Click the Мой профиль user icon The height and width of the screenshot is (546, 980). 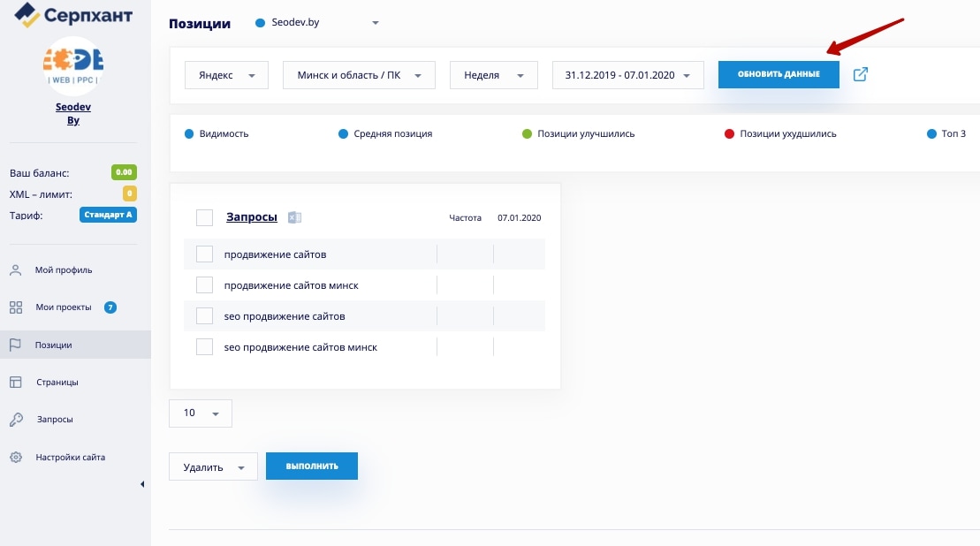(x=16, y=270)
